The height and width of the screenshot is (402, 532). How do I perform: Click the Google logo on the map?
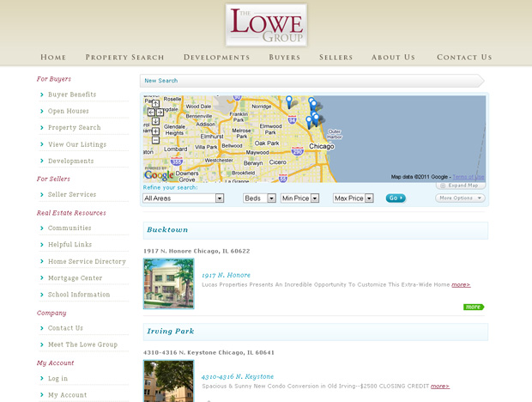(159, 175)
